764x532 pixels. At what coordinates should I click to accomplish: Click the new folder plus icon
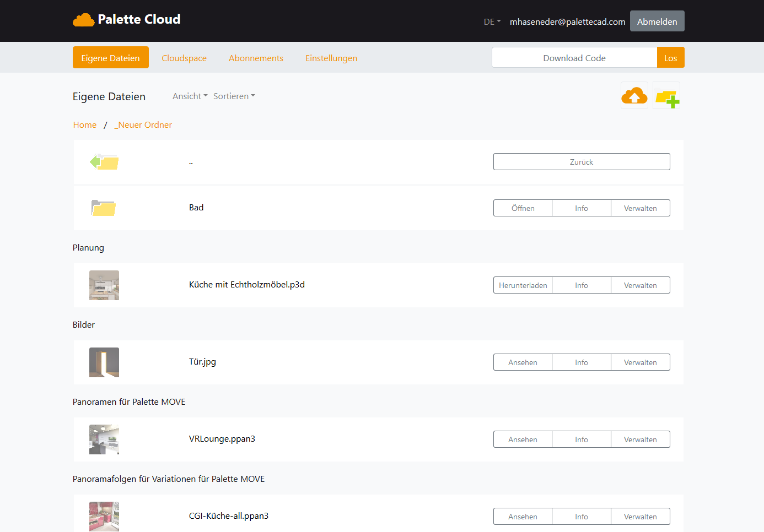pos(666,97)
